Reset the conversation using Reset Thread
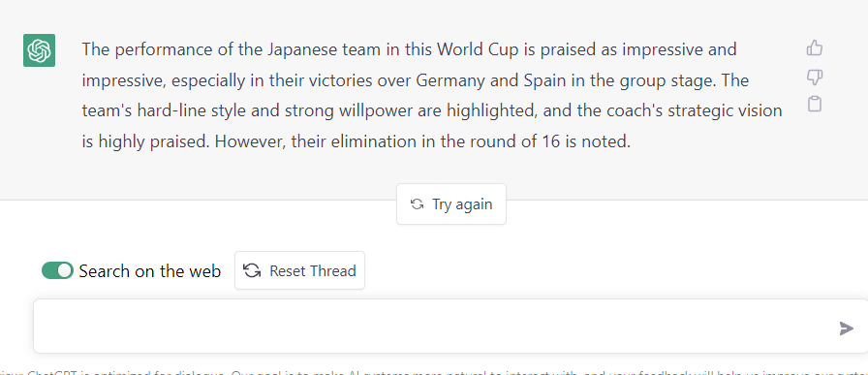This screenshot has height=375, width=868. pos(299,270)
